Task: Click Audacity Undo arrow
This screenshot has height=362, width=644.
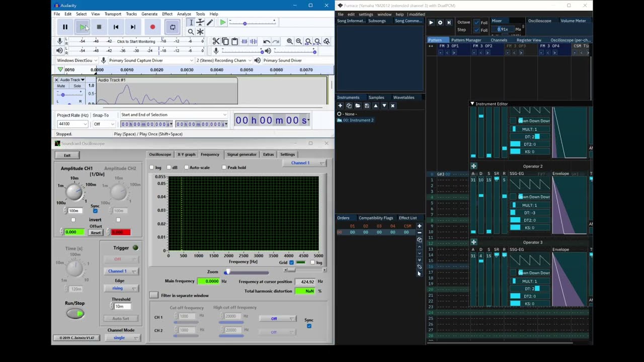Action: click(266, 41)
